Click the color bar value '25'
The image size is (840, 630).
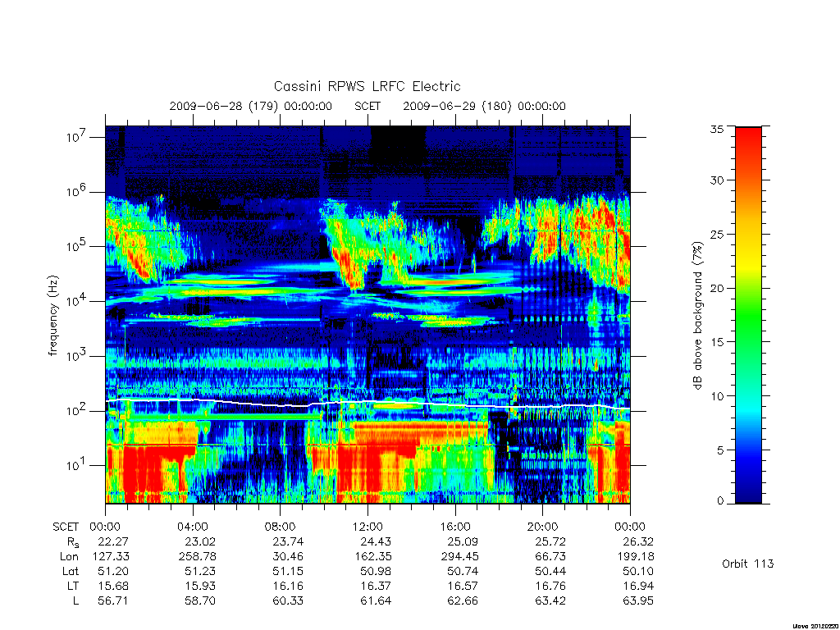click(717, 235)
